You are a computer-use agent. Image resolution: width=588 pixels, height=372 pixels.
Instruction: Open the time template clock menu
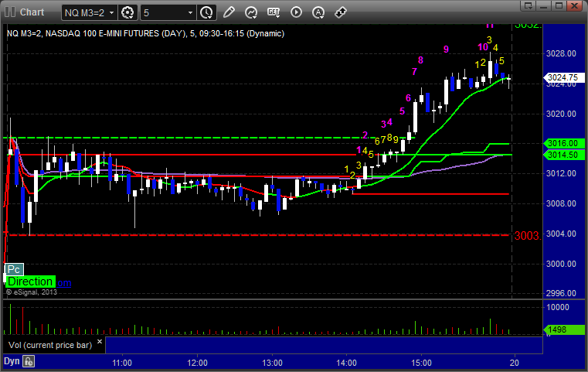click(206, 13)
